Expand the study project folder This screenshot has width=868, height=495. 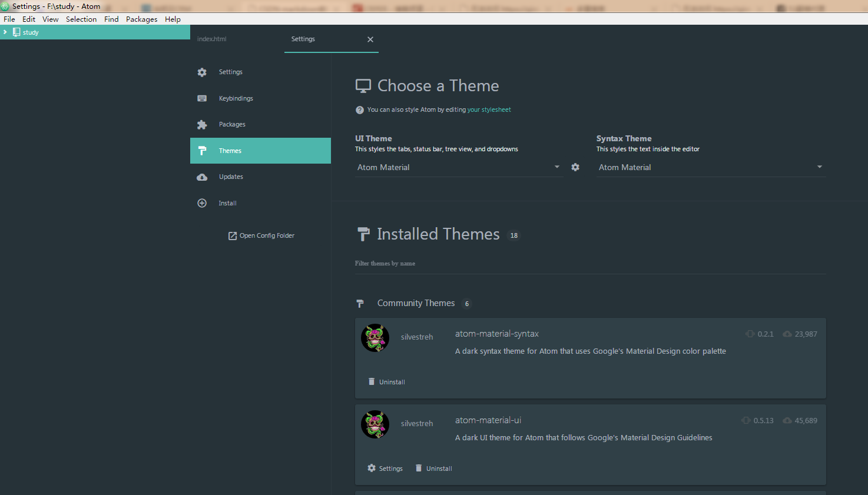pos(5,32)
